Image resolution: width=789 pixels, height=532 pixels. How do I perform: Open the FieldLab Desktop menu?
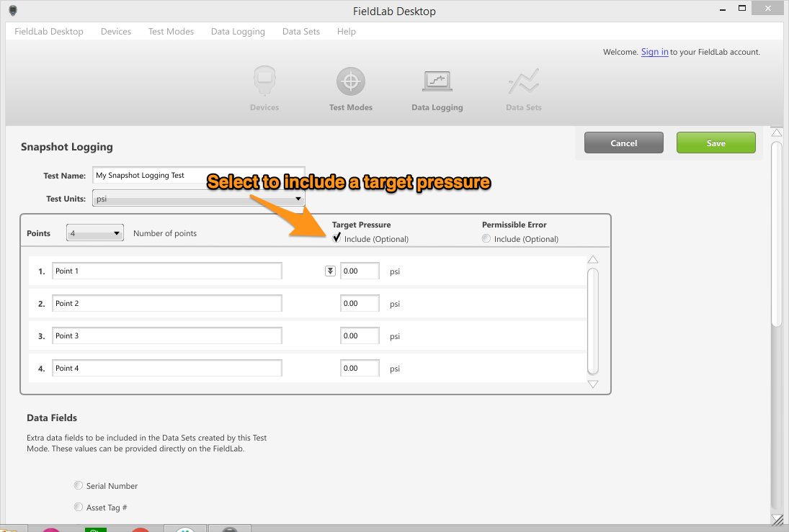point(49,31)
